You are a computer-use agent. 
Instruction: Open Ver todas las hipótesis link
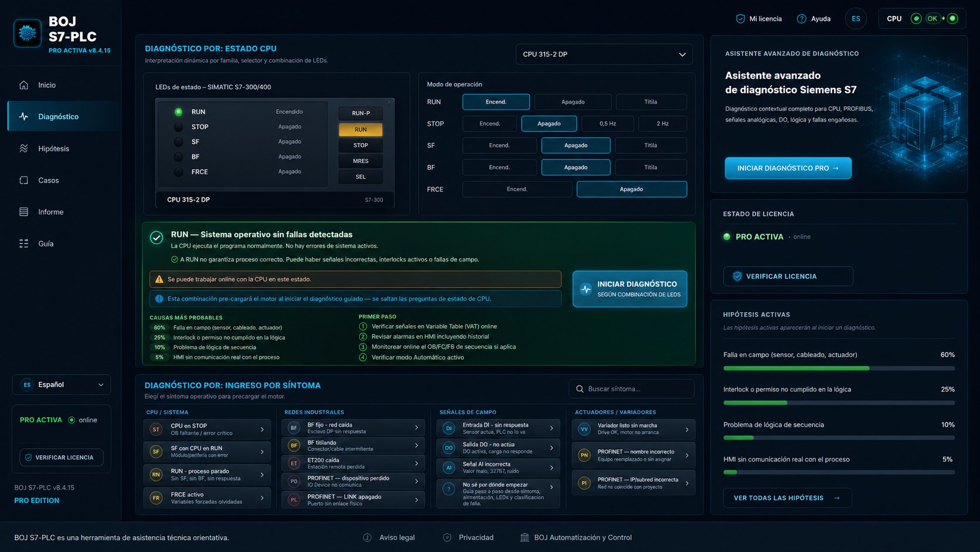pyautogui.click(x=787, y=498)
